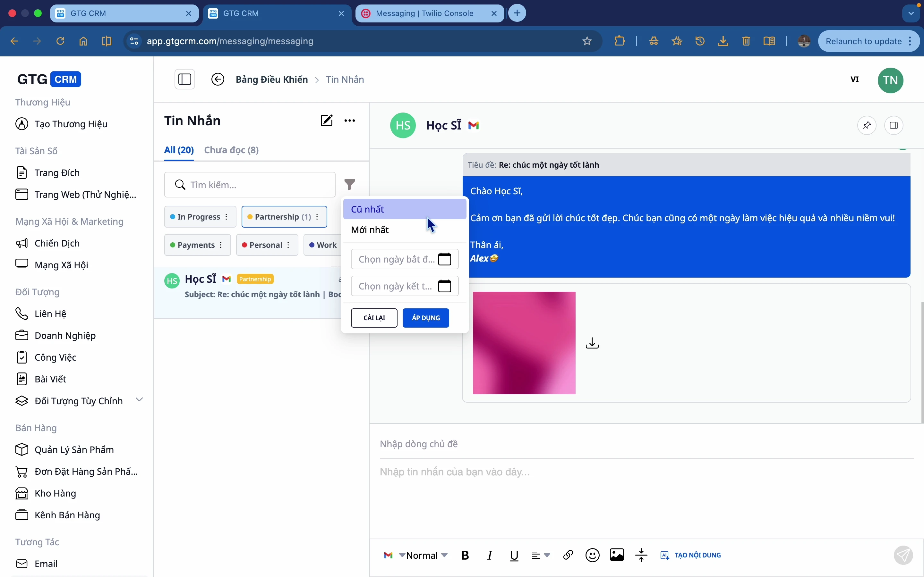Click the filter funnel icon
This screenshot has width=924, height=577.
click(x=350, y=184)
